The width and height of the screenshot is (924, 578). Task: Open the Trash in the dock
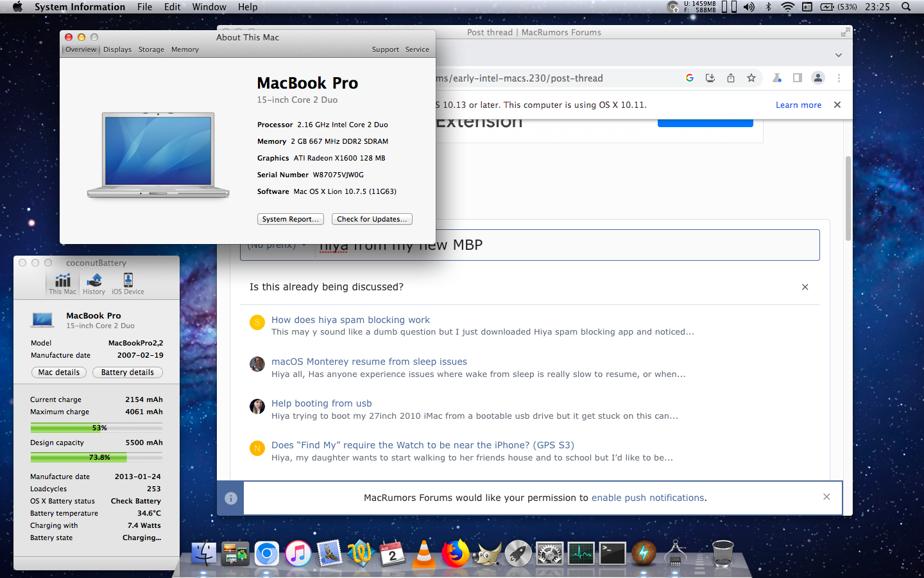coord(723,553)
